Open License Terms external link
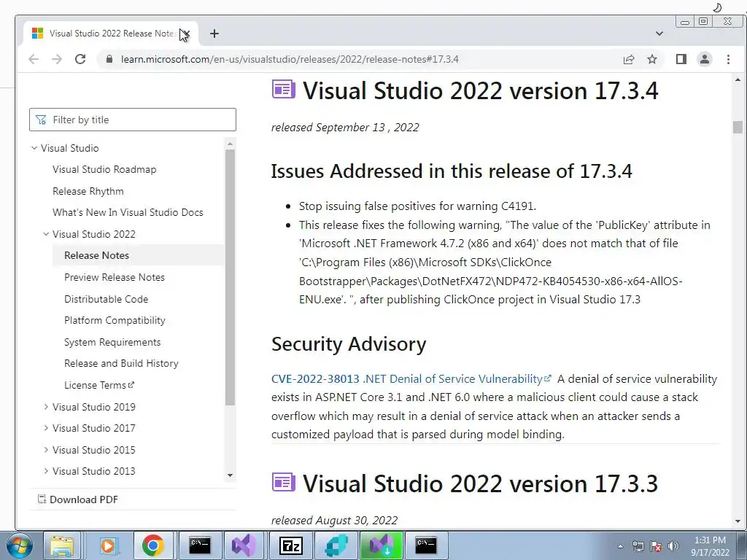Screen dimensions: 747x560 click(99, 385)
